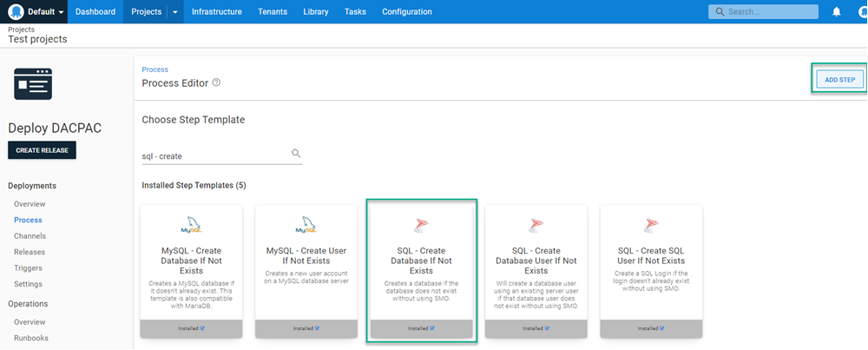This screenshot has height=350, width=868.
Task: Click the CREATE RELEASE button
Action: click(x=43, y=150)
